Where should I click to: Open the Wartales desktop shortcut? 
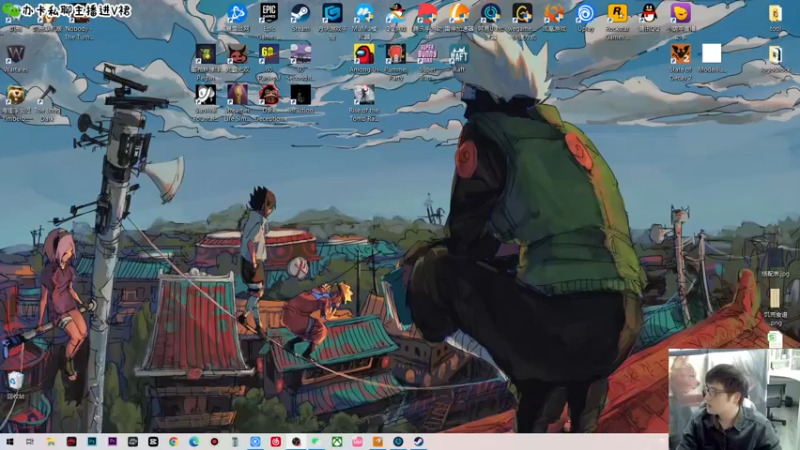pyautogui.click(x=16, y=54)
